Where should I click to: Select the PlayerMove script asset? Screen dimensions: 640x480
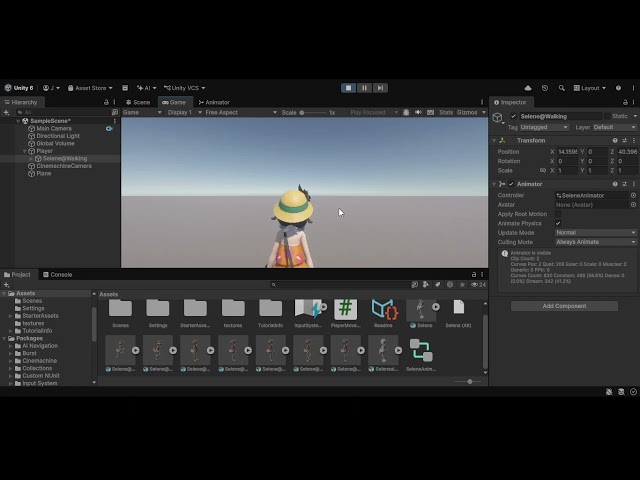pyautogui.click(x=345, y=313)
